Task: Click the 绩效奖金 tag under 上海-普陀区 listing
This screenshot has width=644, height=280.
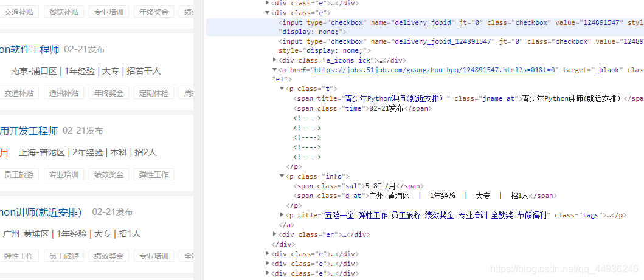Action: pyautogui.click(x=109, y=174)
